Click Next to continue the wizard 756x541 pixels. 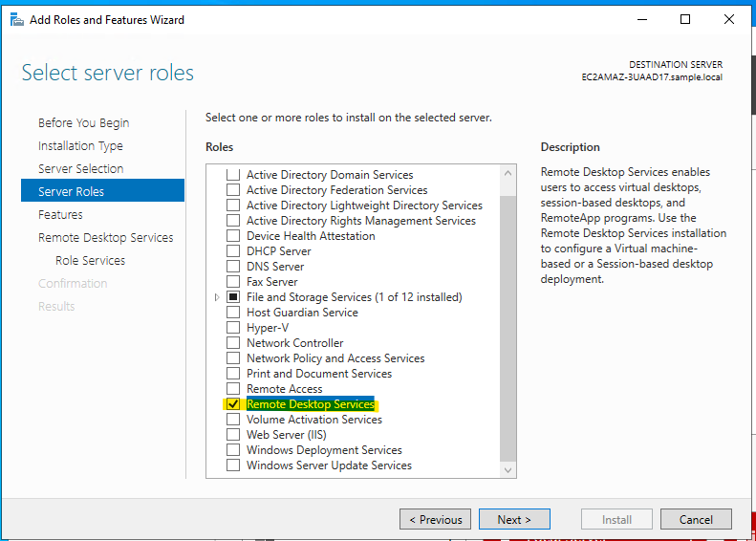[514, 519]
